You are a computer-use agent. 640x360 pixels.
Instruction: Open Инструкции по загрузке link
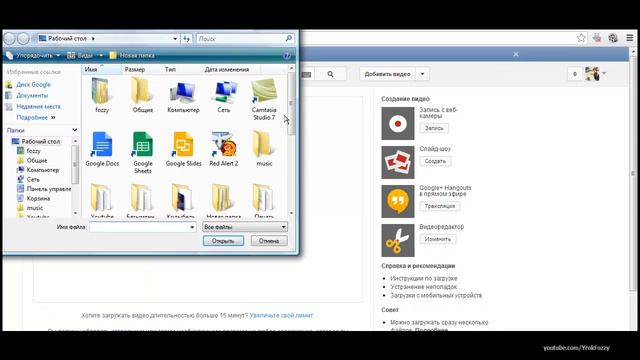pos(424,278)
